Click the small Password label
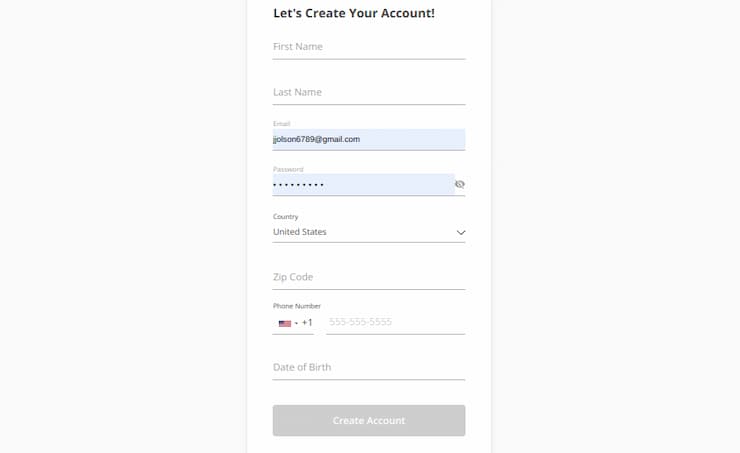Screen dimensions: 740x453 pos(288,169)
